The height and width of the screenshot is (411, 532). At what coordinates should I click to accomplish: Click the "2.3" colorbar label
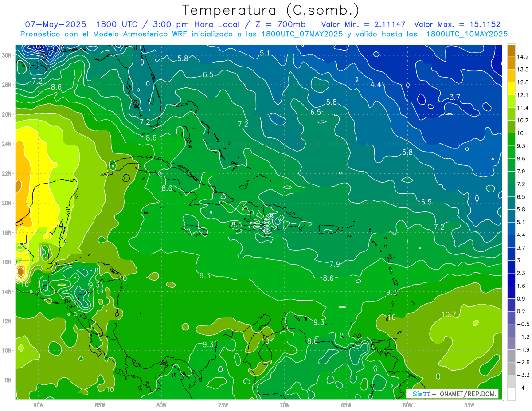click(521, 273)
